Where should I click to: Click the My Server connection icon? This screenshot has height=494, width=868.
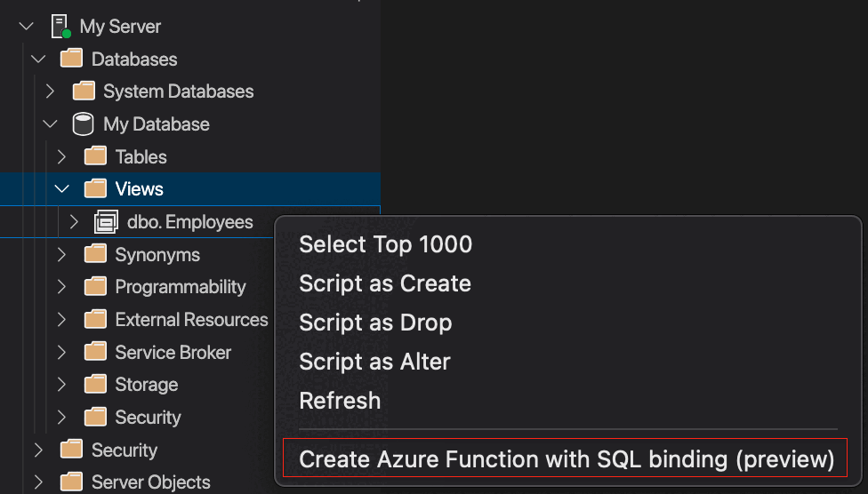tap(60, 27)
